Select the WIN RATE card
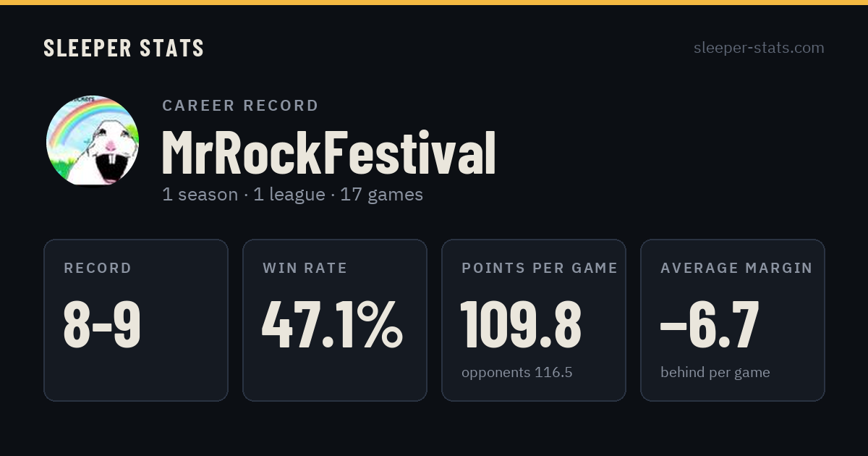This screenshot has width=868, height=456. click(335, 320)
